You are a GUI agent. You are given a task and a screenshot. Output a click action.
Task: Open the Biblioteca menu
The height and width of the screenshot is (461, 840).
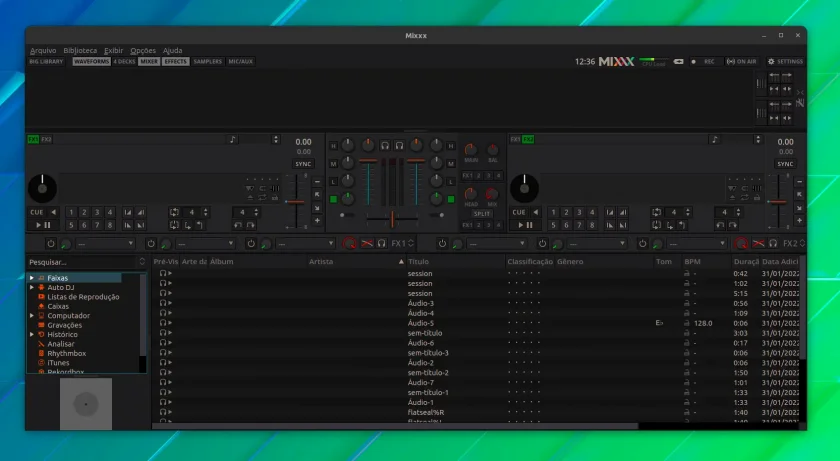pyautogui.click(x=80, y=51)
